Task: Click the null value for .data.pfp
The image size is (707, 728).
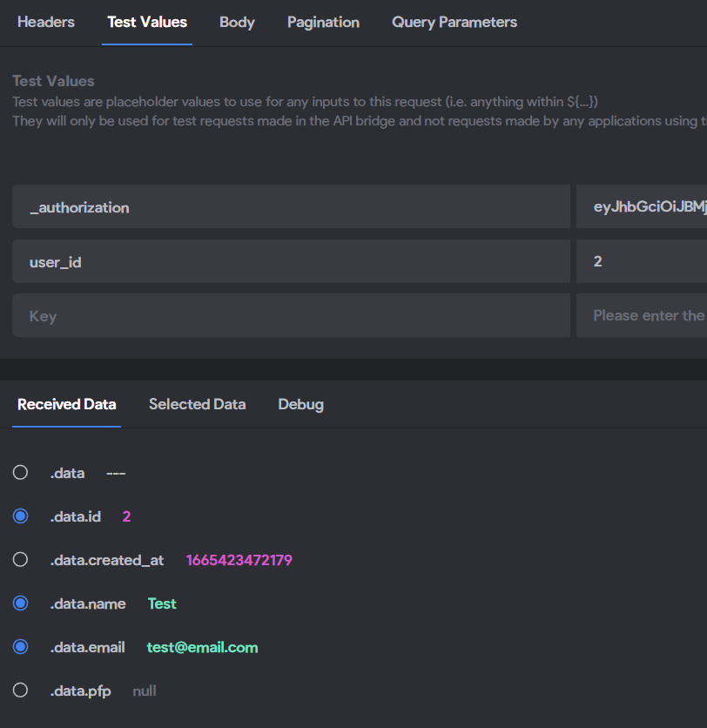Action: (145, 691)
